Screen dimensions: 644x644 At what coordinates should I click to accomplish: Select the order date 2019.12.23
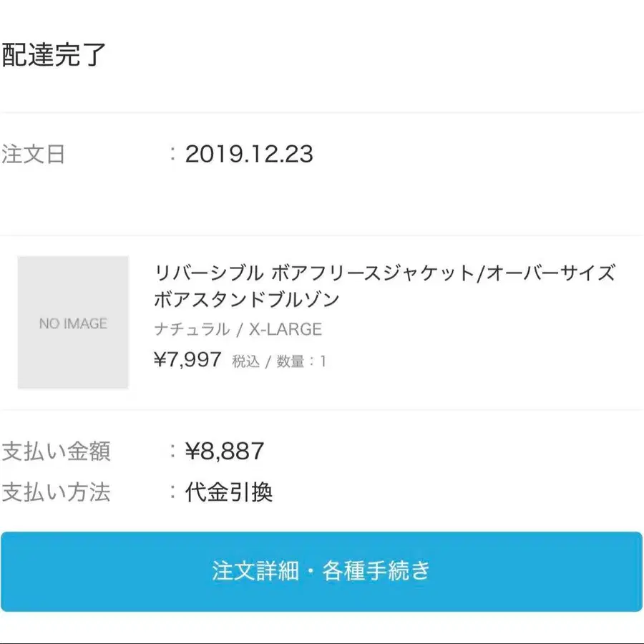[x=249, y=154]
